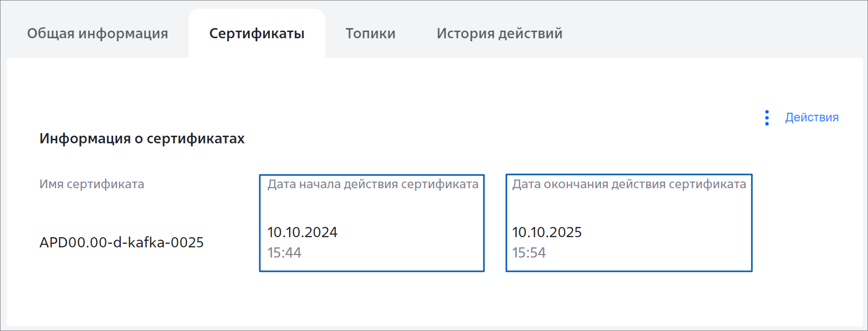Click the Дата окончания действия сертификата header

[629, 184]
